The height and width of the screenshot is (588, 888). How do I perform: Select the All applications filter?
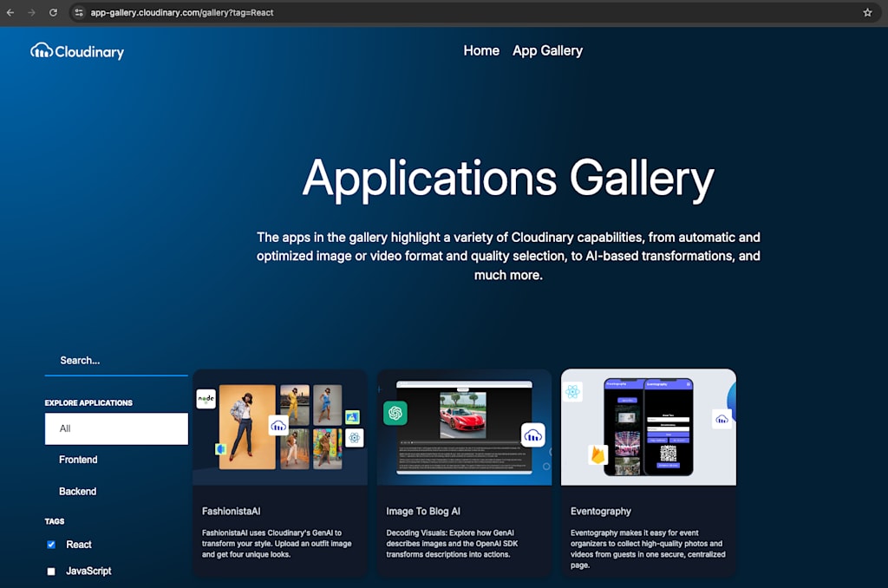(116, 428)
